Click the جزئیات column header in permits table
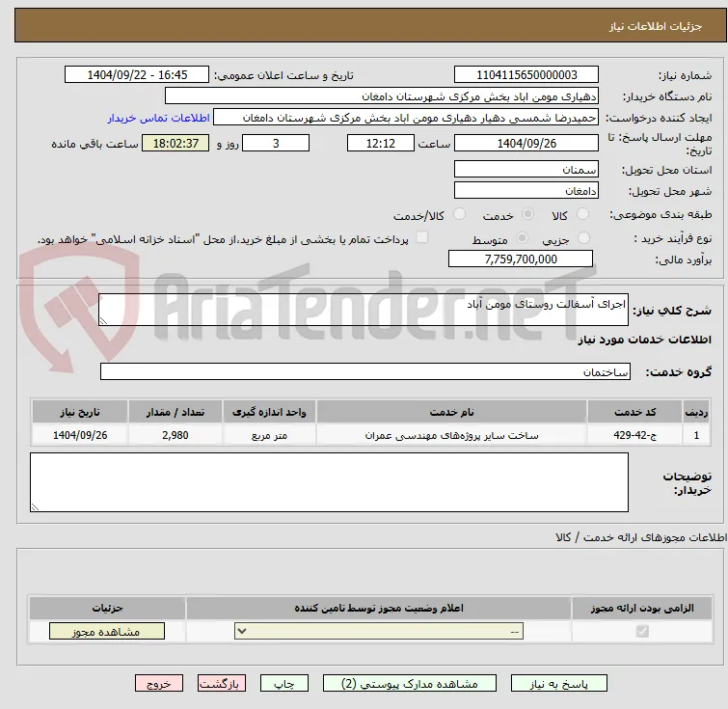The image size is (728, 709). (x=107, y=608)
